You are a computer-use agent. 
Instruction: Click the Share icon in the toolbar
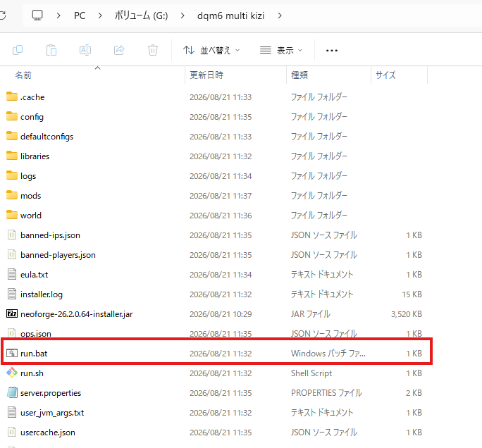119,50
